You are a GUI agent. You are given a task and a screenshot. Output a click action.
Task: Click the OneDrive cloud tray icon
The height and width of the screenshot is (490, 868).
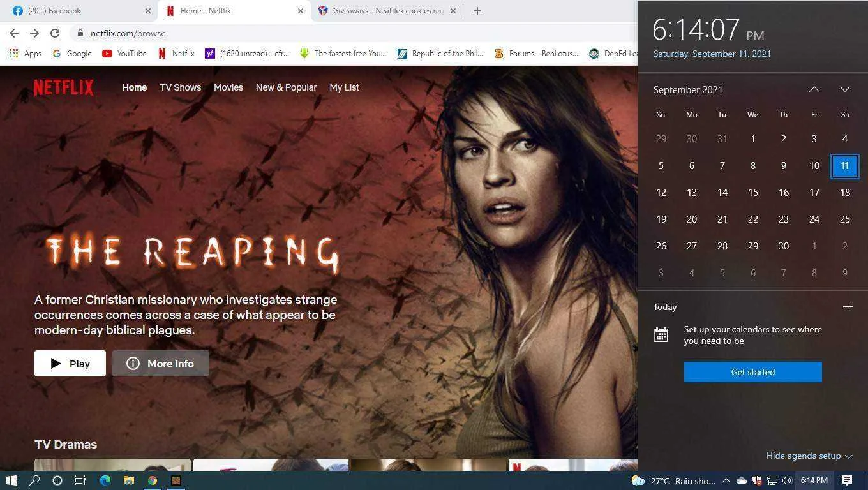(742, 480)
